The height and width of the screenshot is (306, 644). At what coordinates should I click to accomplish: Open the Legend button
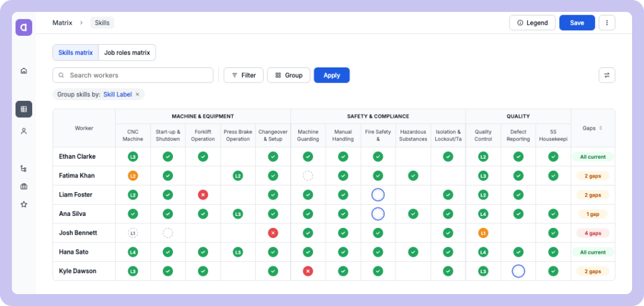point(532,23)
